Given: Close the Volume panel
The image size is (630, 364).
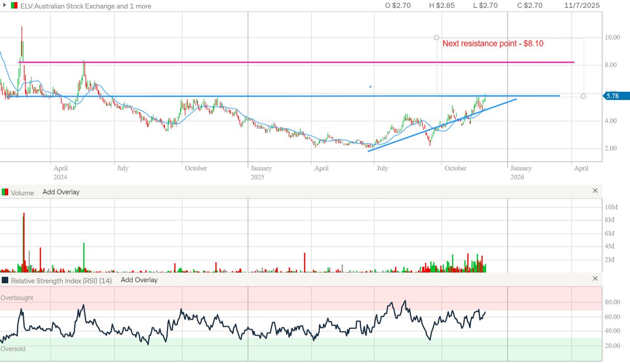Looking at the screenshot, I should [595, 191].
